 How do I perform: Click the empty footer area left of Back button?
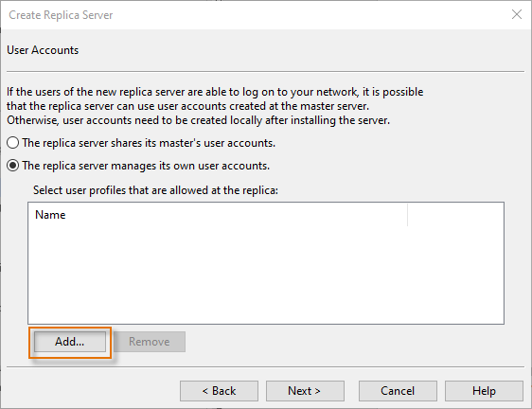[92, 391]
